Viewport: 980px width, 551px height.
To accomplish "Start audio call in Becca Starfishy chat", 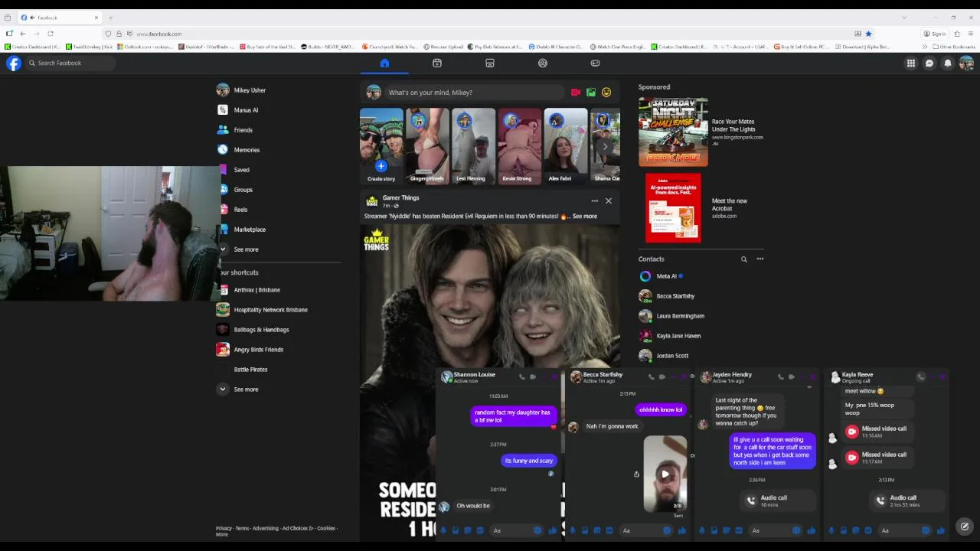I will pyautogui.click(x=652, y=377).
